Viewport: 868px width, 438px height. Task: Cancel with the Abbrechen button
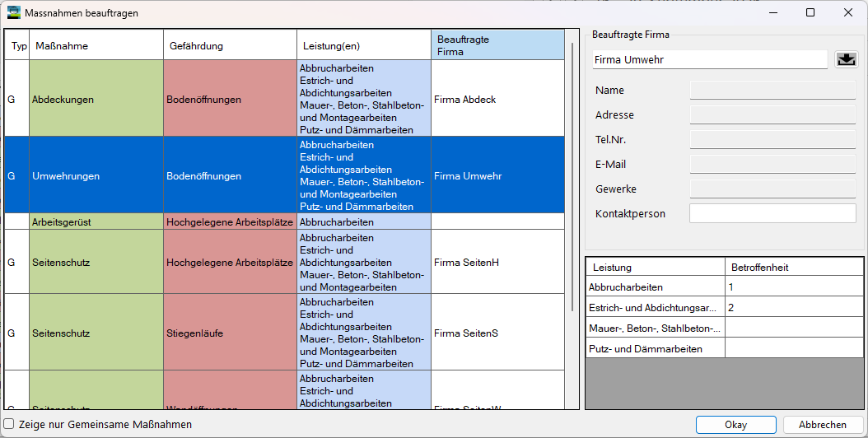pyautogui.click(x=822, y=425)
